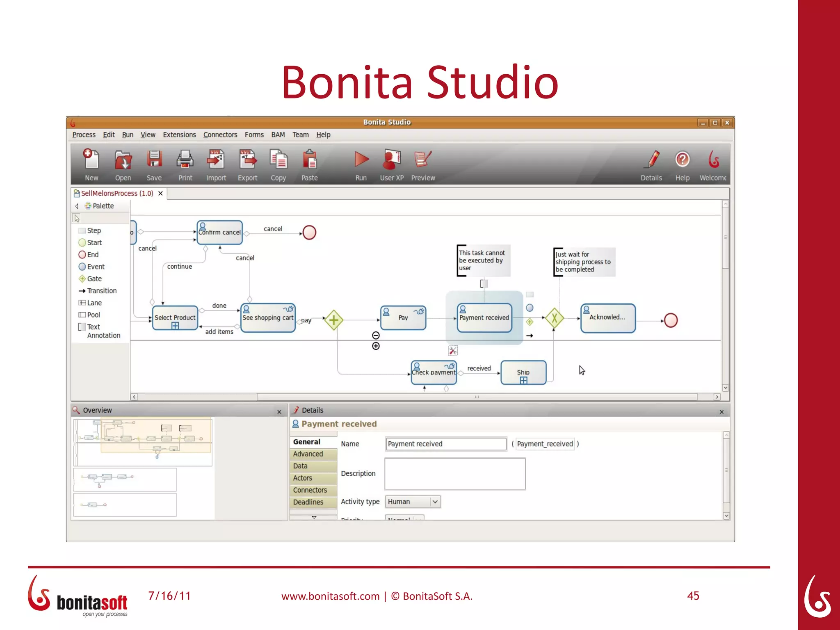The image size is (840, 630).
Task: Collapse branch with the minus circle icon
Action: pos(376,336)
